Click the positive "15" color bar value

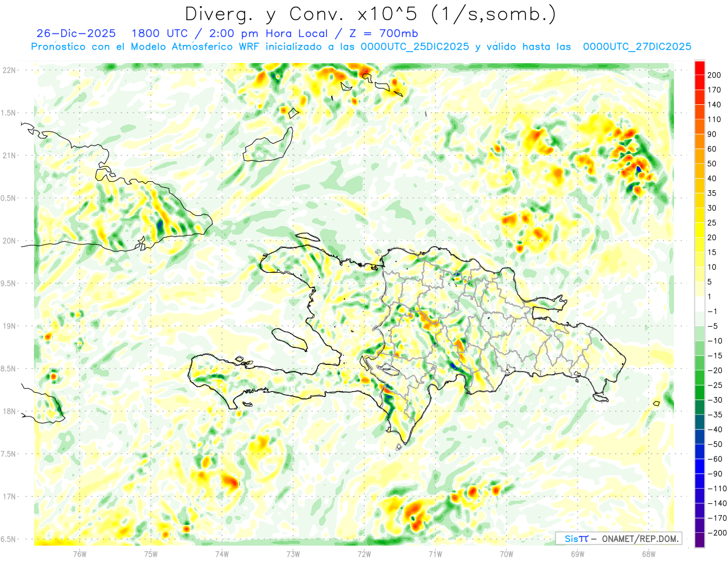(713, 253)
